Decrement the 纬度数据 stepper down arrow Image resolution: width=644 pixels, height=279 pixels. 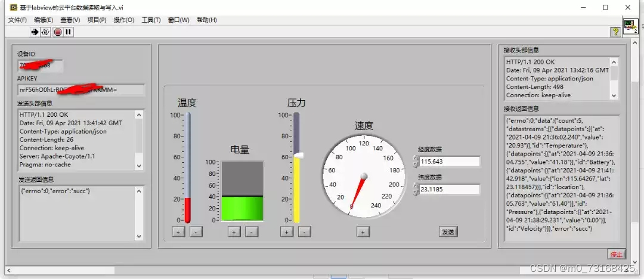(416, 193)
